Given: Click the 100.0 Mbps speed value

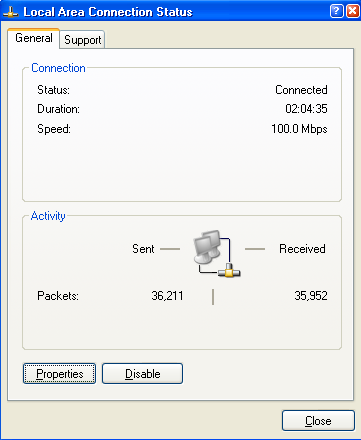Looking at the screenshot, I should point(299,129).
